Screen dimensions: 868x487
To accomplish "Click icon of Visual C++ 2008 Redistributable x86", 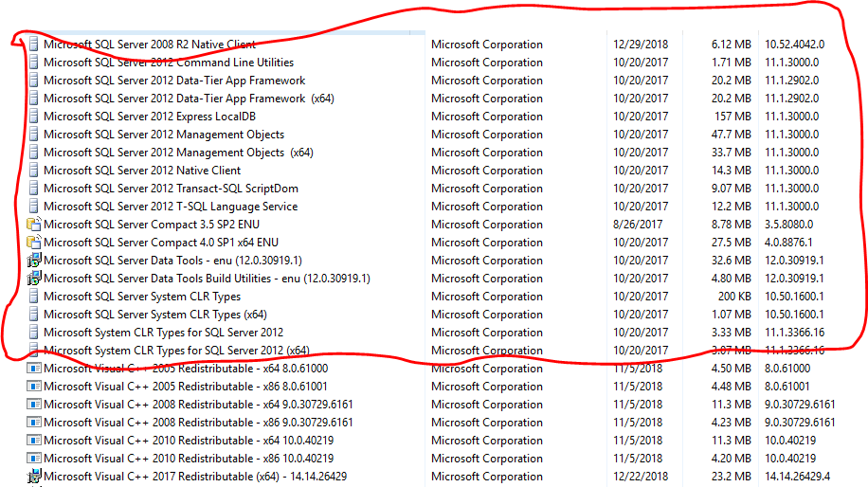I will (34, 423).
